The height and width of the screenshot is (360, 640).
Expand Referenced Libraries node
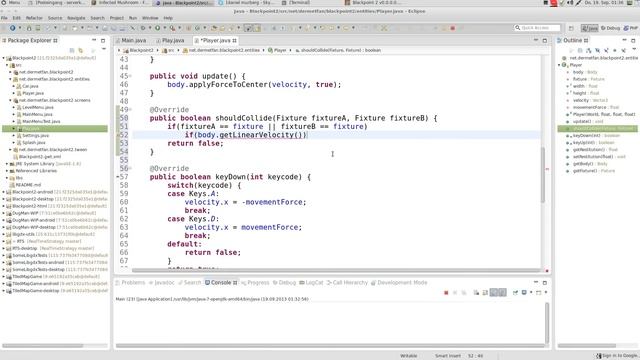tap(7, 171)
